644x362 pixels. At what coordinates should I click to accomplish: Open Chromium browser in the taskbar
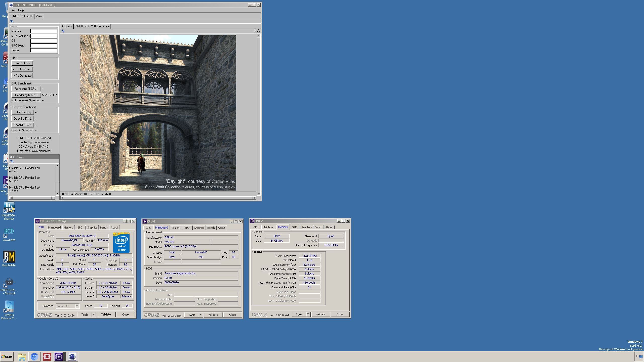(x=34, y=357)
